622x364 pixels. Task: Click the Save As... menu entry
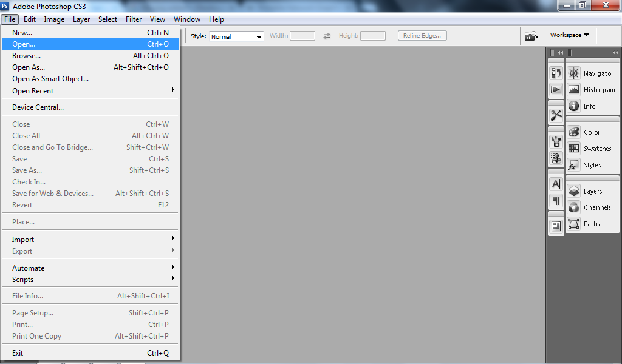pos(91,170)
